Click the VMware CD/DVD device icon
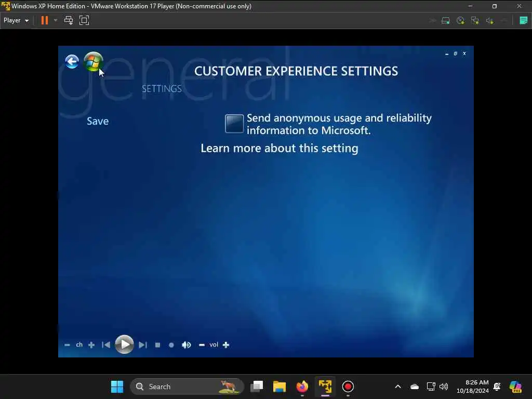Viewport: 532px width, 399px height. (x=460, y=21)
